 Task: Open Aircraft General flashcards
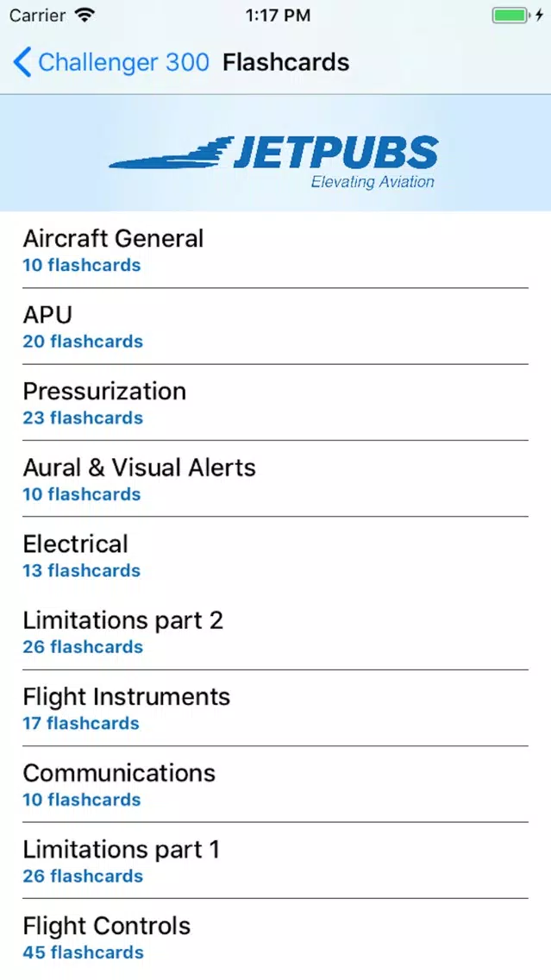coord(276,250)
